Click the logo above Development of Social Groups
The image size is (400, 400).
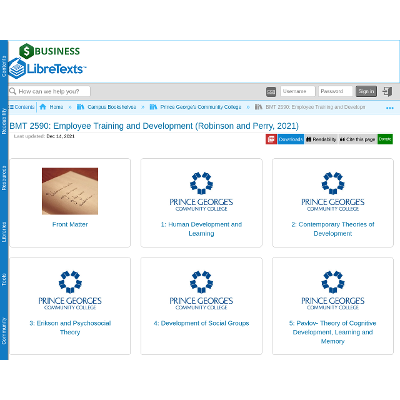[201, 290]
